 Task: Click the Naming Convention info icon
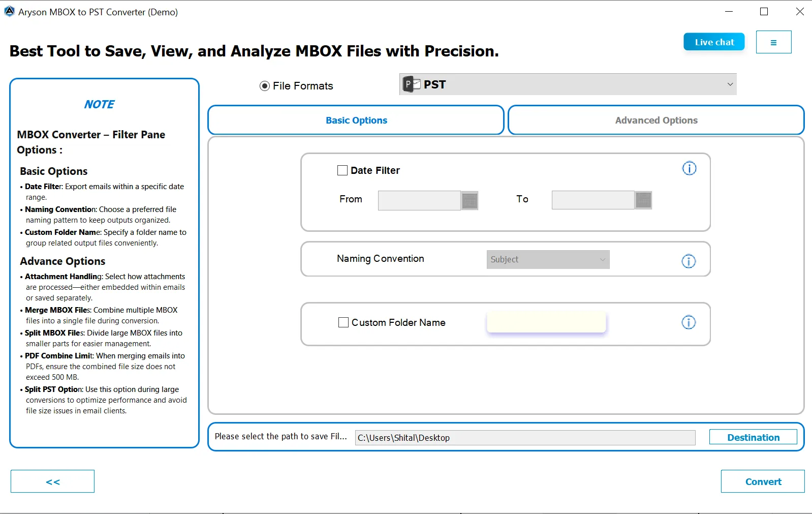[689, 261]
